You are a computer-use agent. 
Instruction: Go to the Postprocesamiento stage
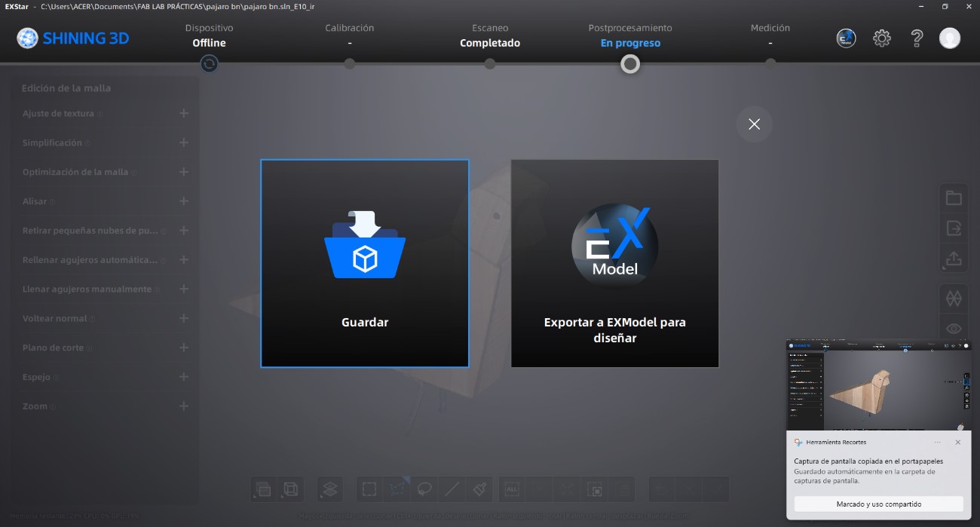click(x=630, y=35)
